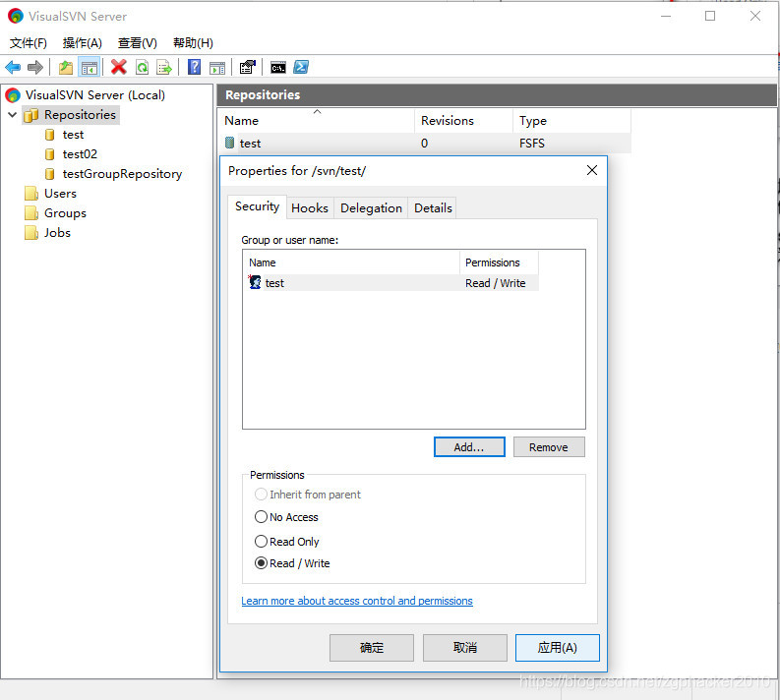This screenshot has height=700, width=780.
Task: Select the test02 repository in the tree
Action: tap(80, 154)
